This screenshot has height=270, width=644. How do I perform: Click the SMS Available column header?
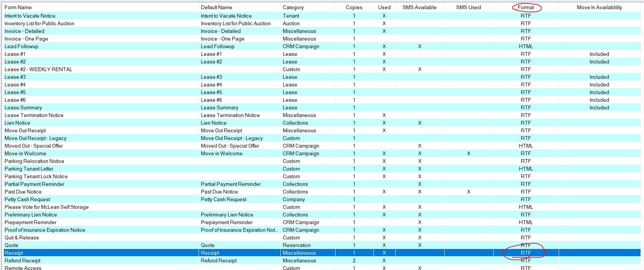pyautogui.click(x=419, y=7)
